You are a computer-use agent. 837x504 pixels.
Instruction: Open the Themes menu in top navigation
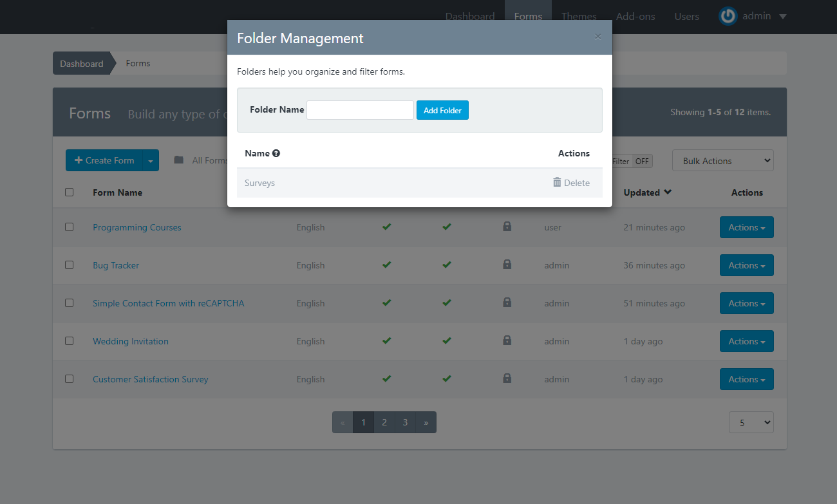click(x=579, y=17)
